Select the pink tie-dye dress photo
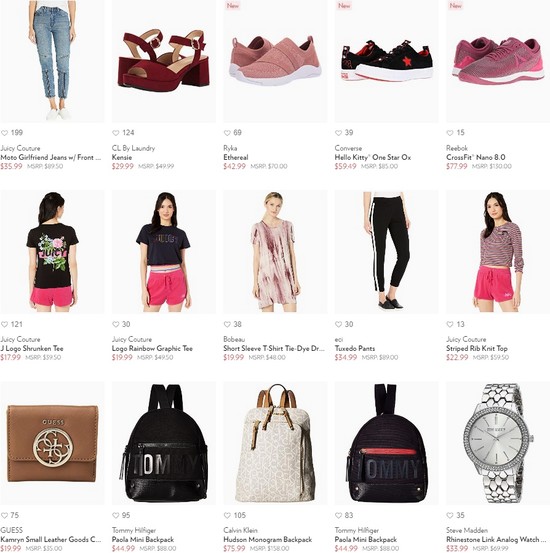Viewport: 550px width, 553px height. tap(275, 252)
